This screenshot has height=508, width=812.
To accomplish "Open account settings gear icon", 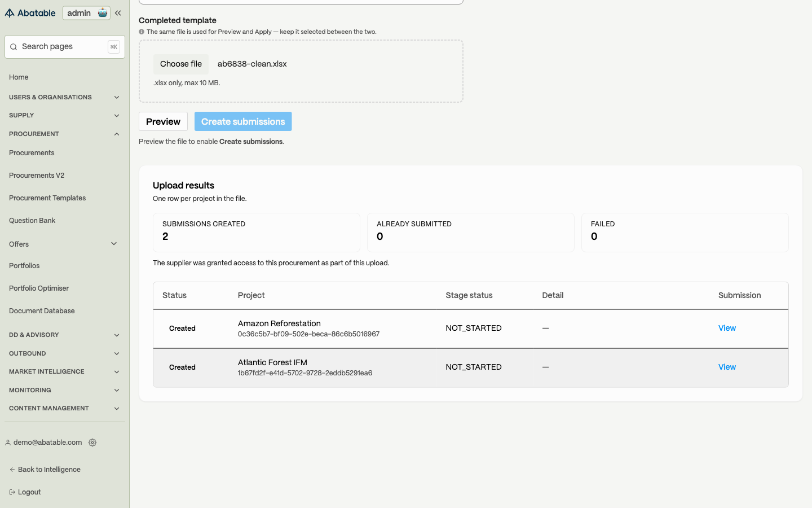I will click(x=92, y=443).
